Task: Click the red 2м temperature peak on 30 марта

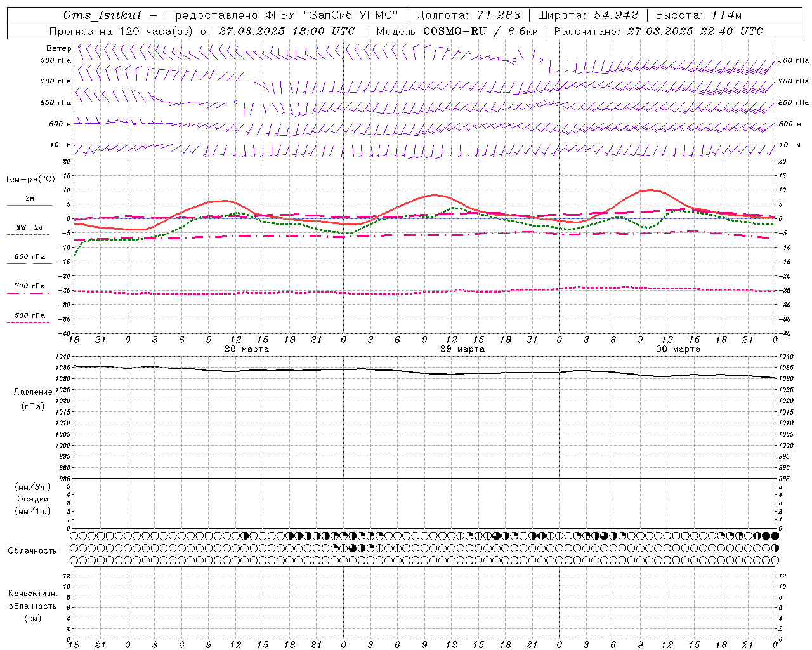Action: 650,190
